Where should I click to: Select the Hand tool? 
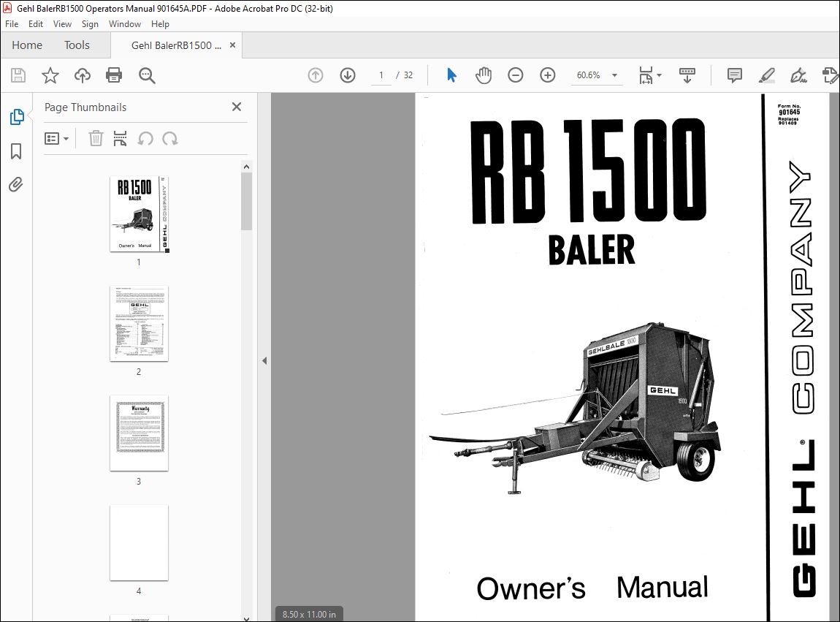484,75
